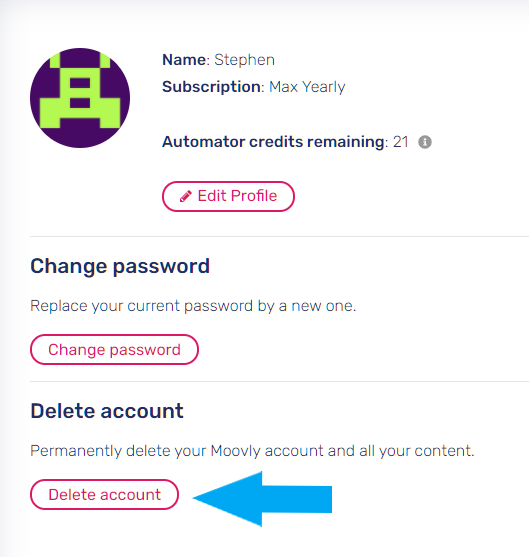This screenshot has width=529, height=557.
Task: Click the Change password section heading
Action: [x=120, y=266]
